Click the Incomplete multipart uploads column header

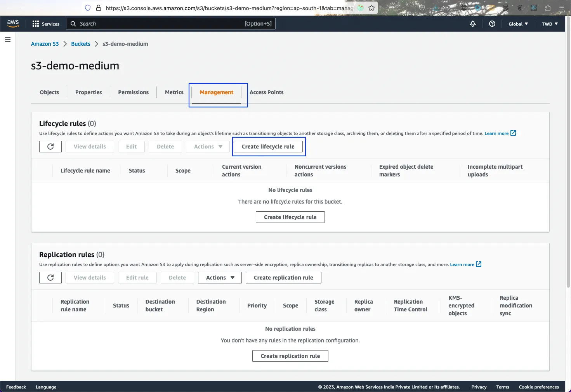click(495, 171)
